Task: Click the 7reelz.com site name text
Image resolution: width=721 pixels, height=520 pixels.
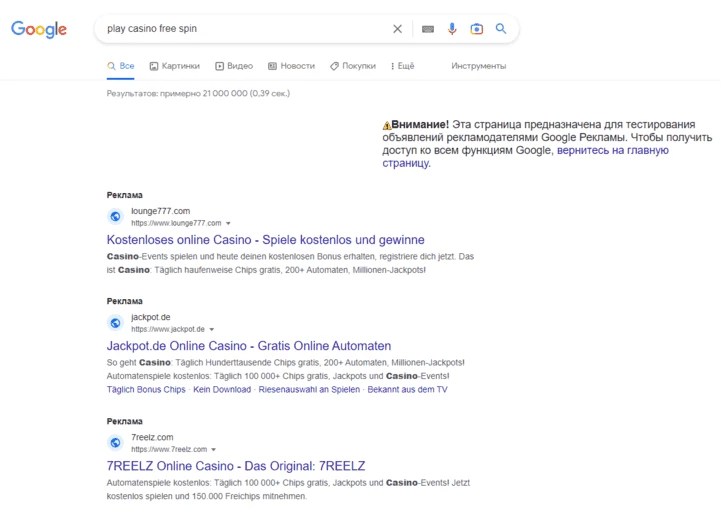Action: pos(152,437)
